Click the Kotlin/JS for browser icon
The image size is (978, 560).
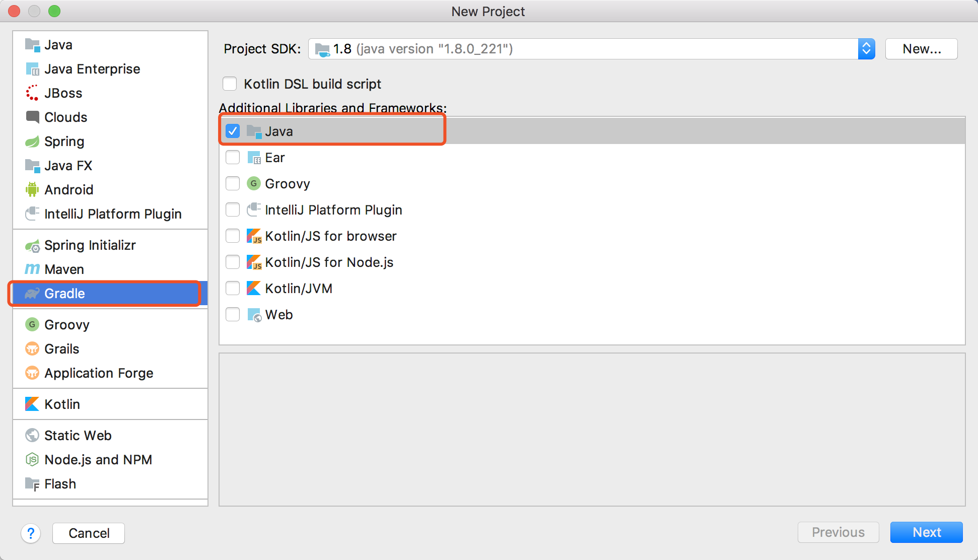pyautogui.click(x=254, y=236)
